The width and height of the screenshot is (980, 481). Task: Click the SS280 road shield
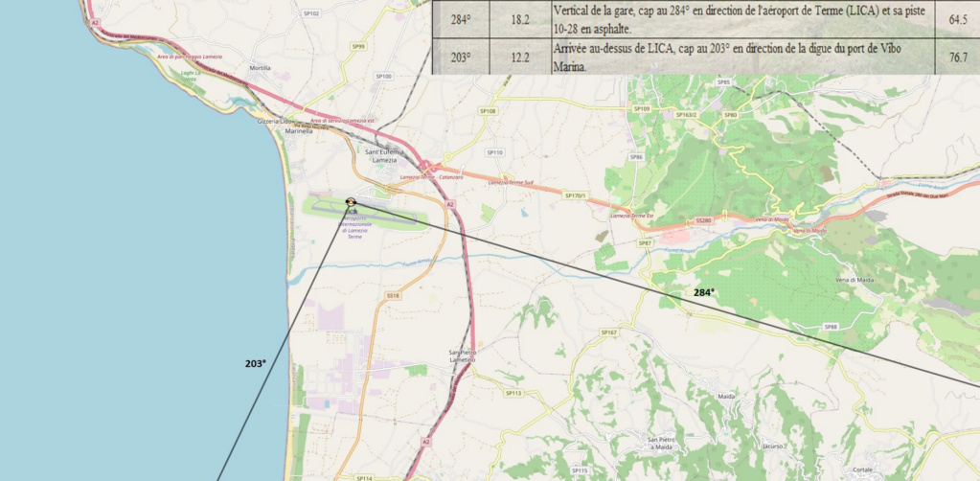coord(703,220)
